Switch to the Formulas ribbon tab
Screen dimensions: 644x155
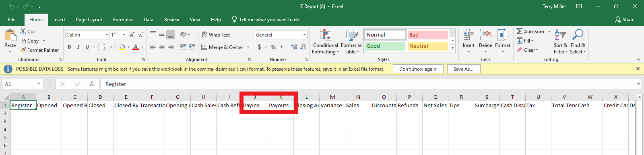(x=123, y=20)
